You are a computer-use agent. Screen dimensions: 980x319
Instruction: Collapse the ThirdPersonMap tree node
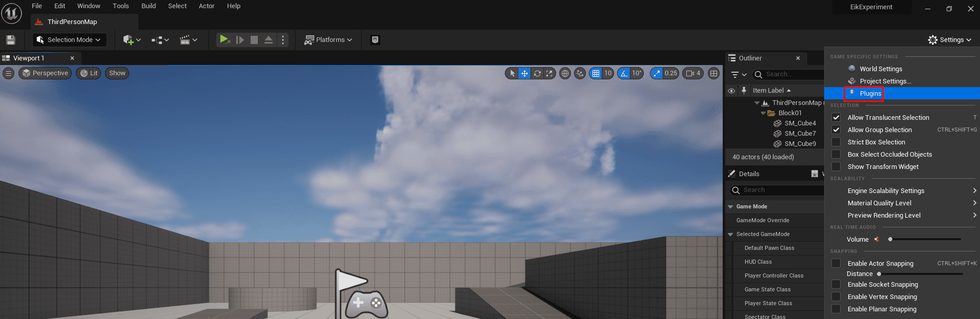pyautogui.click(x=757, y=103)
